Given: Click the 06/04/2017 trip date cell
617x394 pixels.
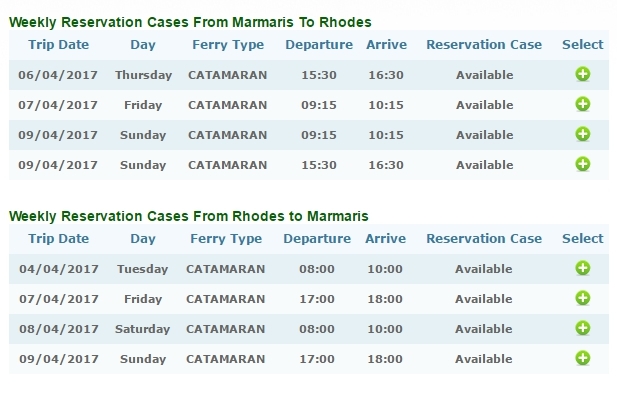Looking at the screenshot, I should [58, 75].
